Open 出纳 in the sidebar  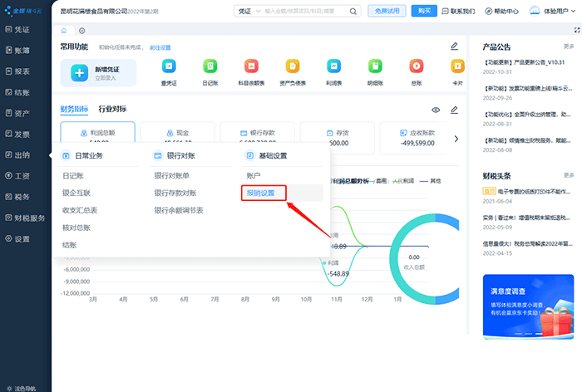(x=17, y=155)
